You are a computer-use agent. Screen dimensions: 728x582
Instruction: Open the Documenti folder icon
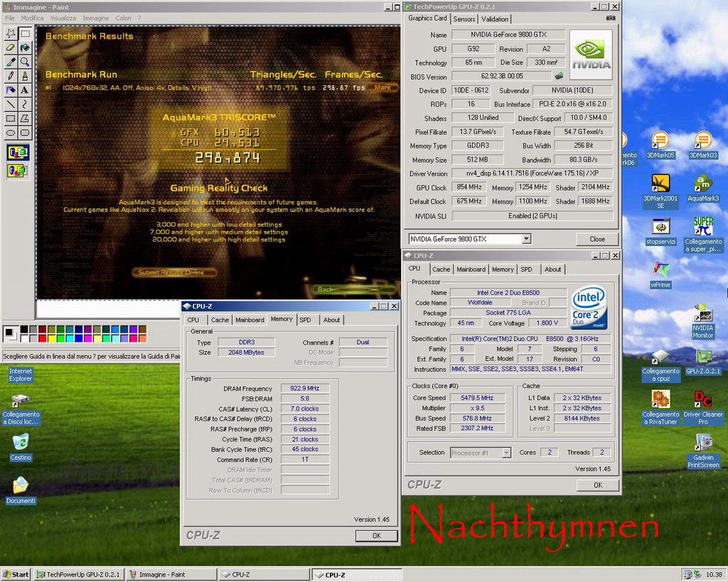(x=21, y=490)
